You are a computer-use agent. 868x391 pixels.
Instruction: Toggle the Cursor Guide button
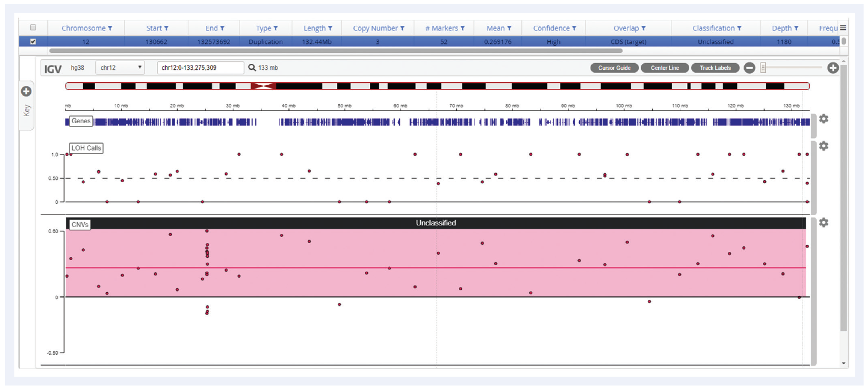[614, 68]
